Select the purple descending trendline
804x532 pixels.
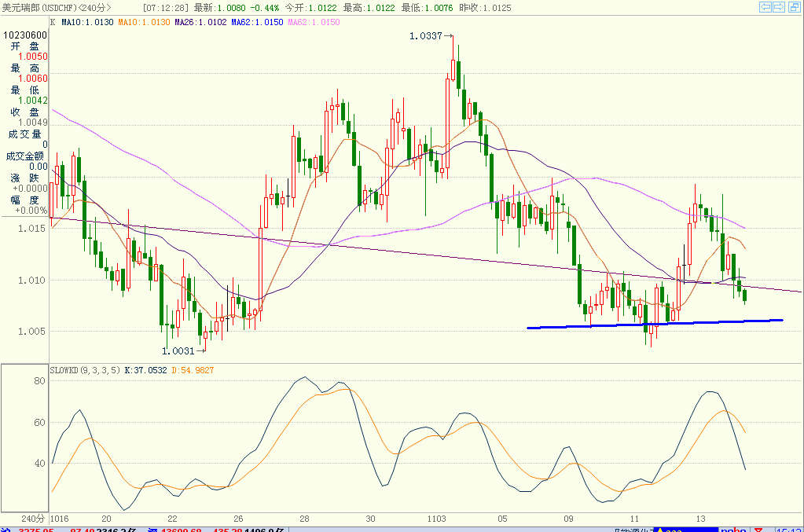pos(426,255)
